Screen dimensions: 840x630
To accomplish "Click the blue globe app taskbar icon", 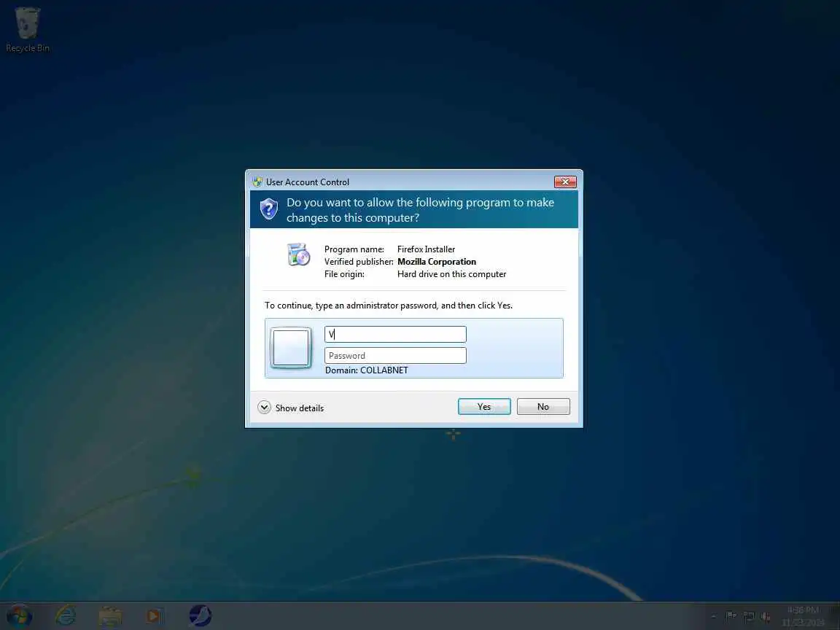I will 201,615.
